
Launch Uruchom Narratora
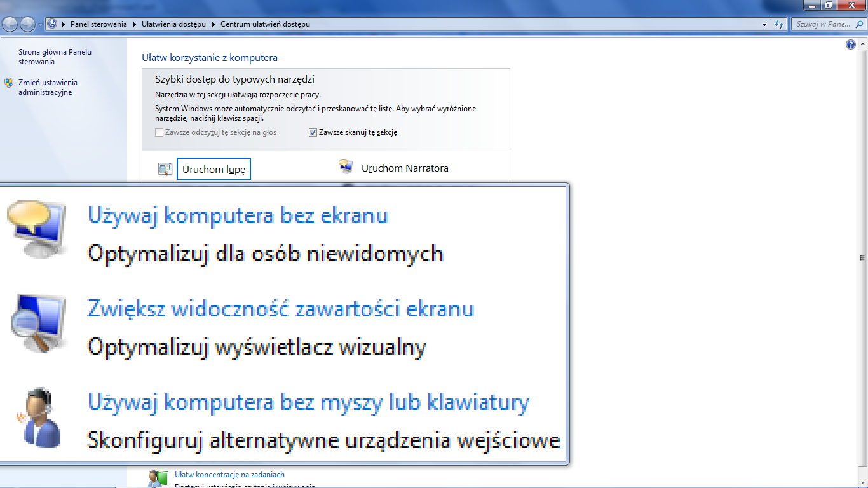click(405, 168)
